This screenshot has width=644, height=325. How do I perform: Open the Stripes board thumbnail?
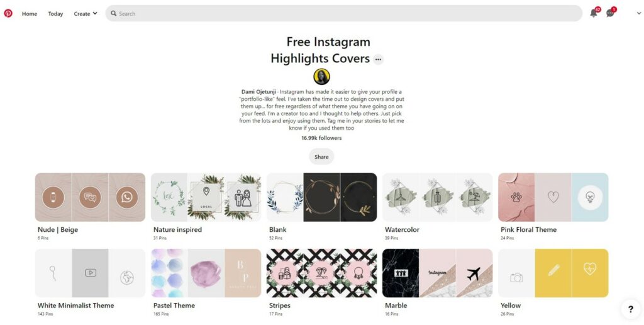[x=321, y=273]
